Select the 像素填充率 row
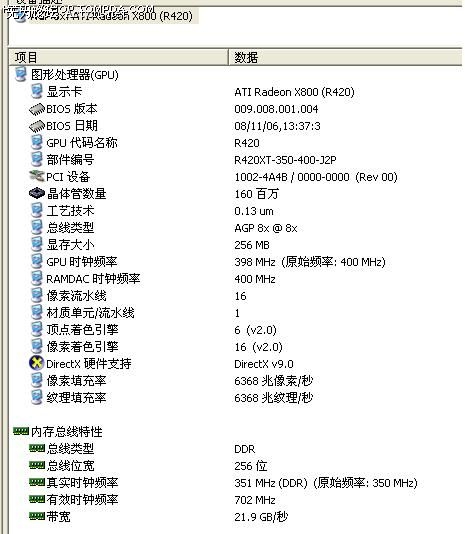The image size is (465, 534). pyautogui.click(x=235, y=380)
